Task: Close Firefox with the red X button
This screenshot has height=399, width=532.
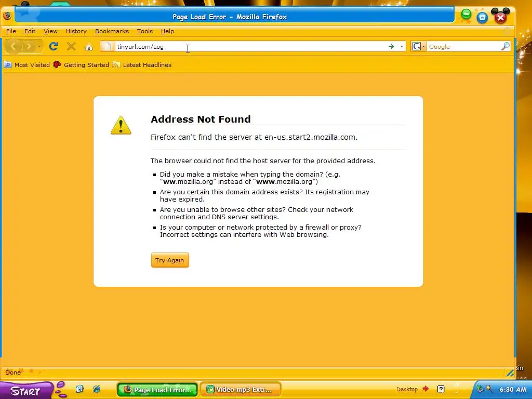Action: 500,17
